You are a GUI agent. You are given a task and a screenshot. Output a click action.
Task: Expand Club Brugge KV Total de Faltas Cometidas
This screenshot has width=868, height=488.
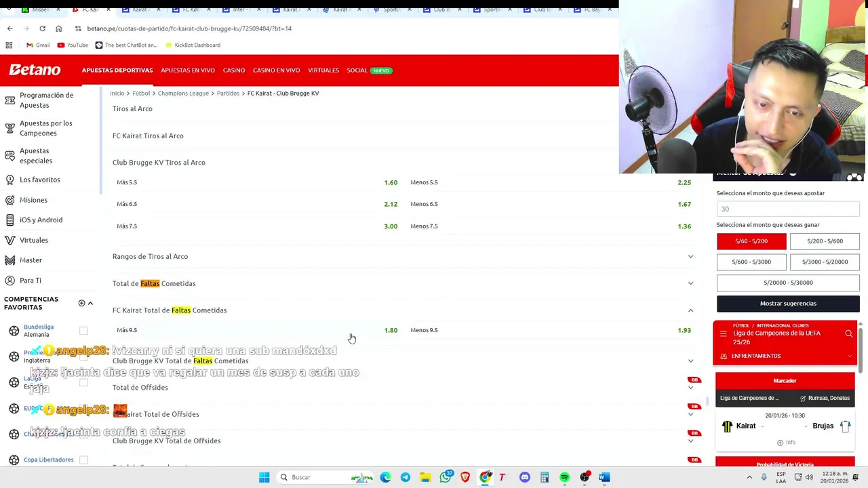pos(690,361)
